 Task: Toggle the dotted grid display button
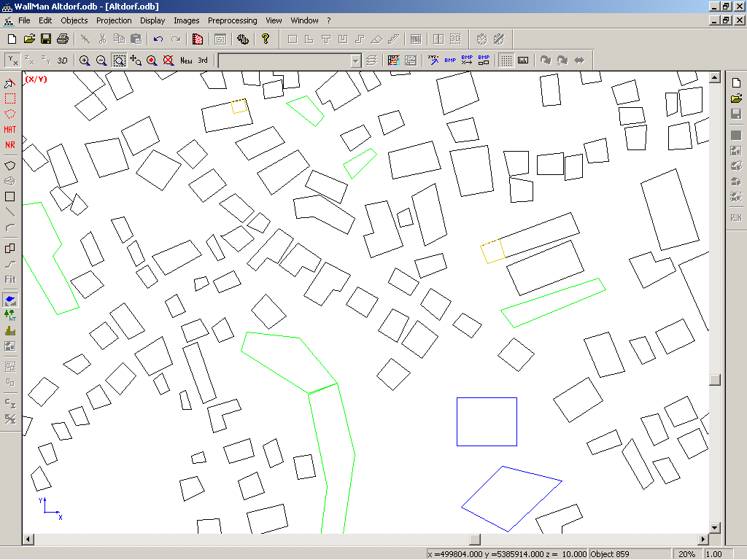(x=506, y=61)
